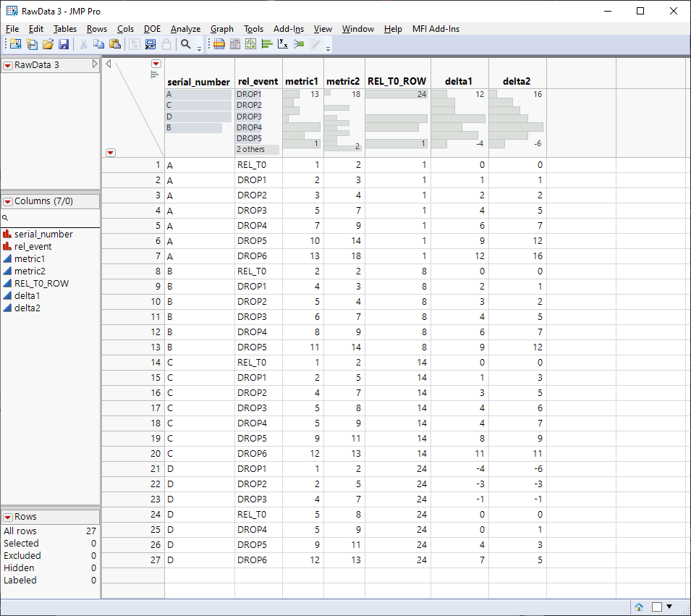Click the Search magnifying glass icon
This screenshot has height=616, width=691.
click(x=186, y=44)
